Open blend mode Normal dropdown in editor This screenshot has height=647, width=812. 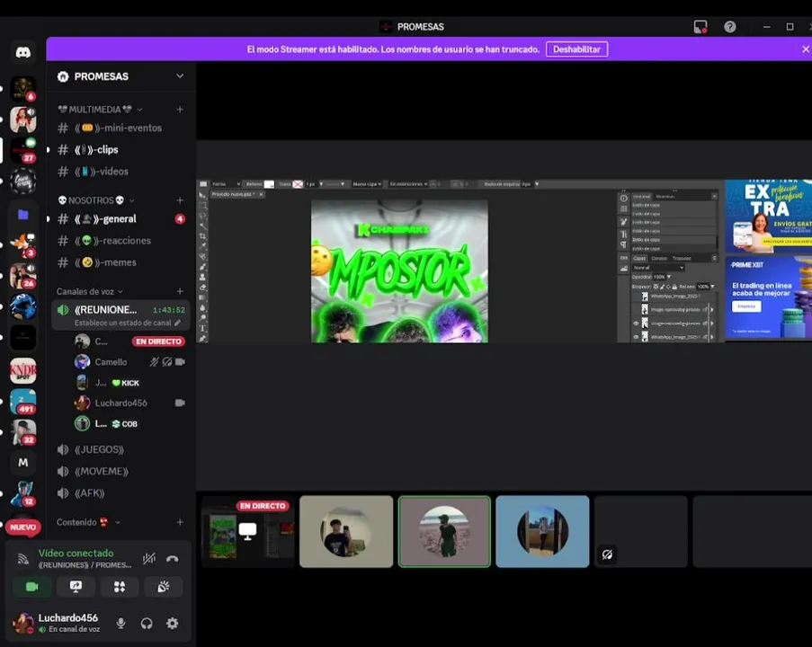point(658,268)
